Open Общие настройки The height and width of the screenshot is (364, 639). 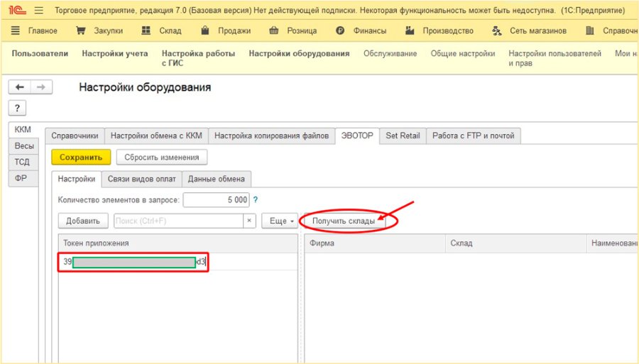tap(463, 53)
